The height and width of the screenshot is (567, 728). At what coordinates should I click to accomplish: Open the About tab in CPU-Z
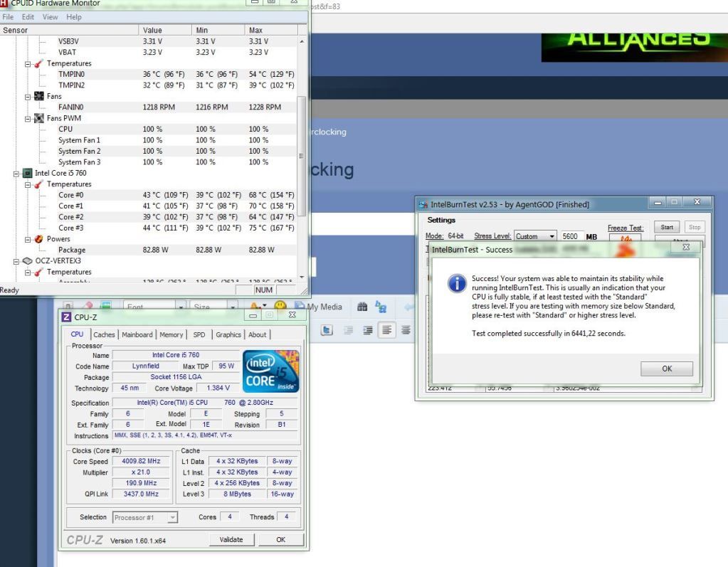[x=257, y=334]
